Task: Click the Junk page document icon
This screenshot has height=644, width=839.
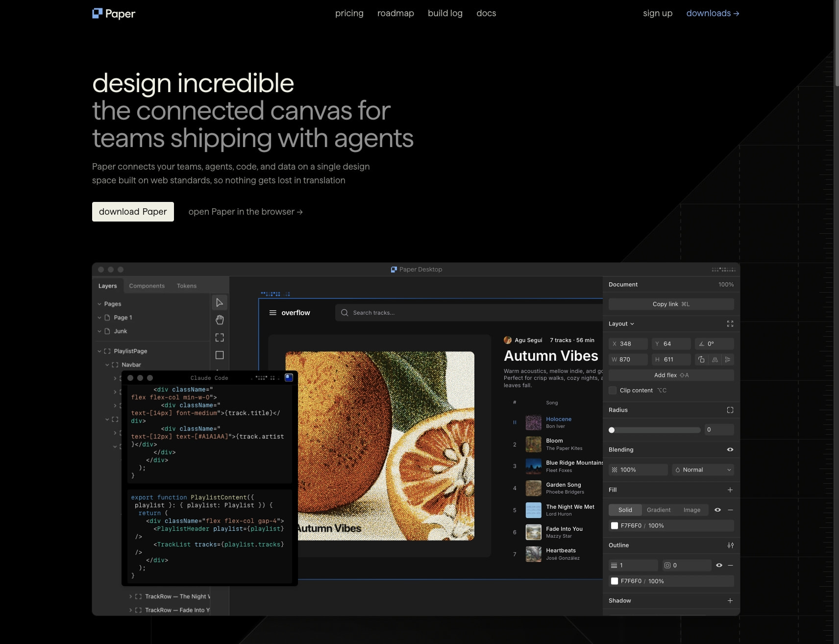Action: 107,331
